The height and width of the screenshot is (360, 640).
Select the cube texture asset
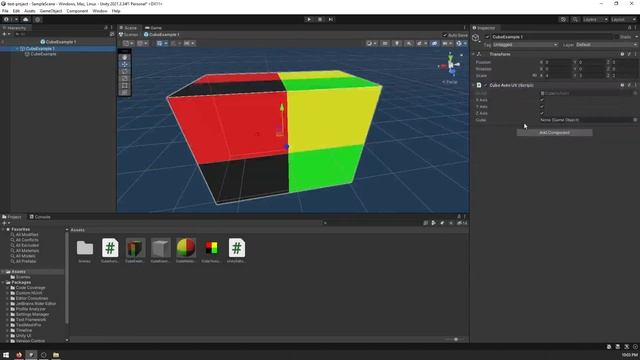pyautogui.click(x=211, y=250)
